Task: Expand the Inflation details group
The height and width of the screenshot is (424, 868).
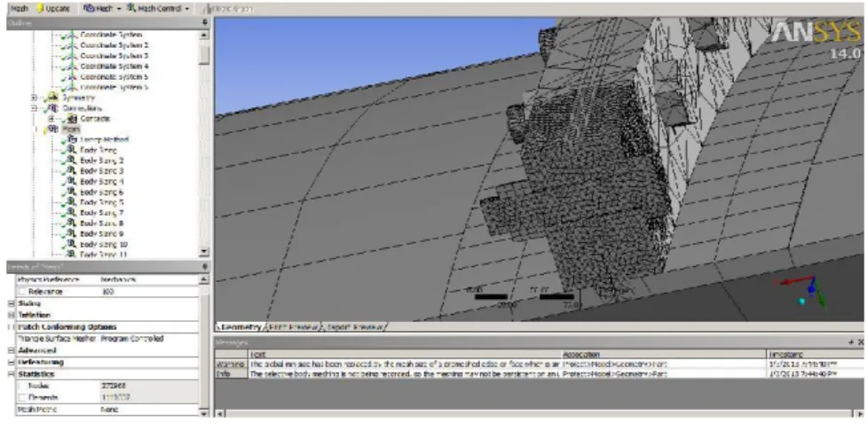Action: coord(11,315)
